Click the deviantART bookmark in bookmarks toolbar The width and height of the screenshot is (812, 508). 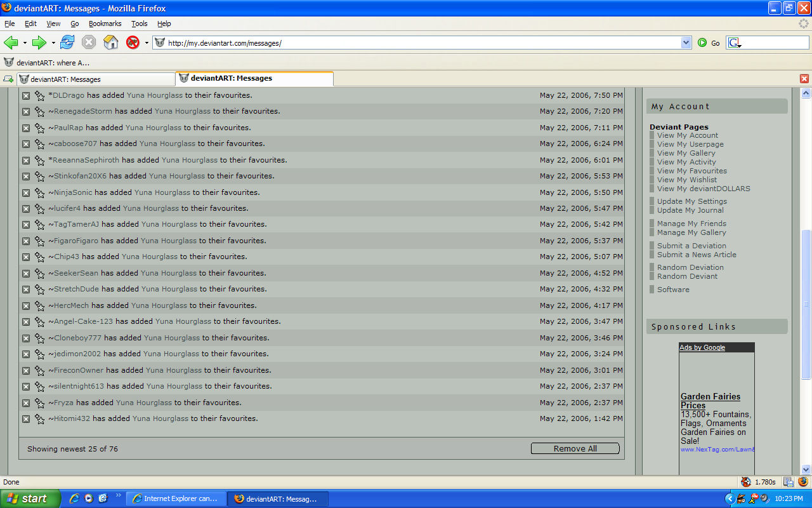click(47, 63)
